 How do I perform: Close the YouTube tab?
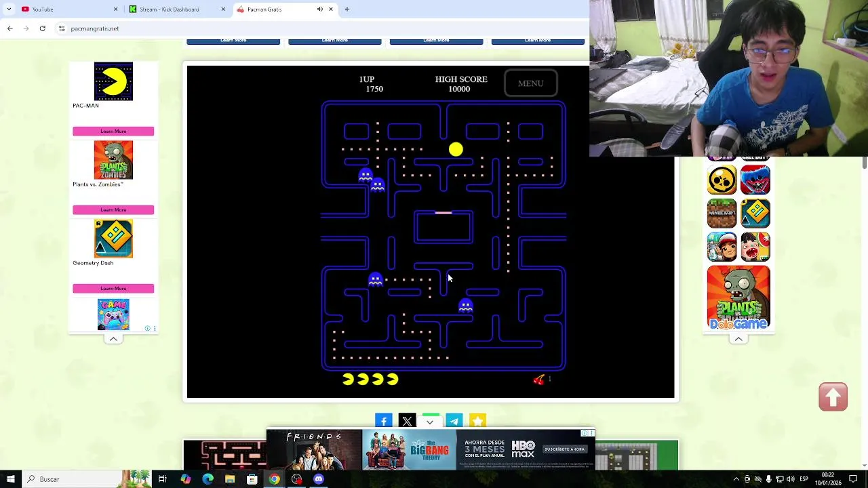115,9
